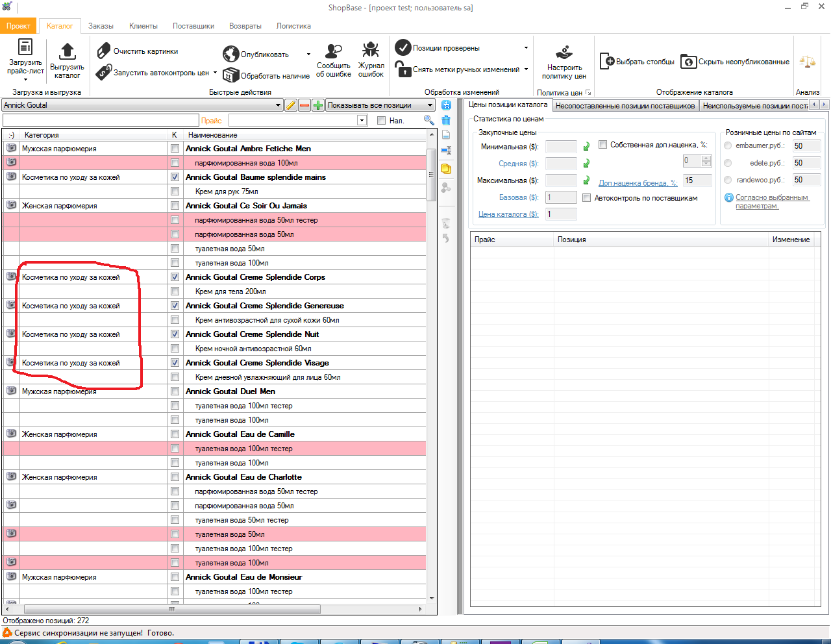Expand Запустить автоконтроль цен arrow
Screen dimensions: 831x644
215,73
